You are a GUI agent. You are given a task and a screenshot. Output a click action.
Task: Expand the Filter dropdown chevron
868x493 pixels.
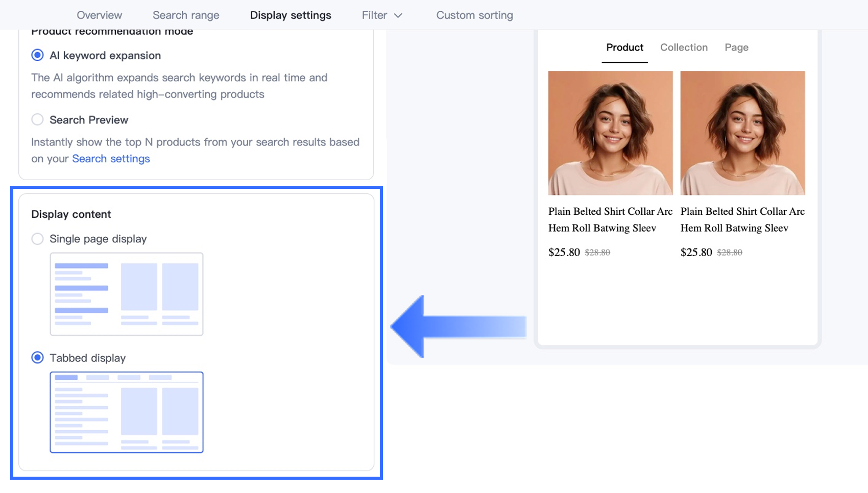[x=398, y=16]
